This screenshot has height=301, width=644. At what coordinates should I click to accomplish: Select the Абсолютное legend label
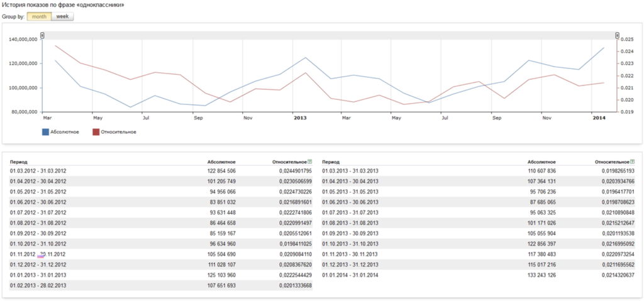[x=65, y=132]
